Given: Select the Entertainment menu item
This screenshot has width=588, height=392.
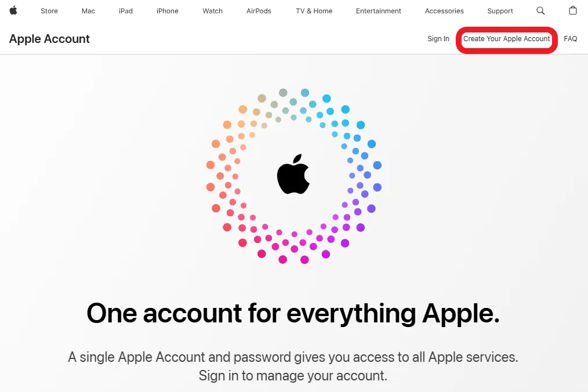Looking at the screenshot, I should [379, 11].
